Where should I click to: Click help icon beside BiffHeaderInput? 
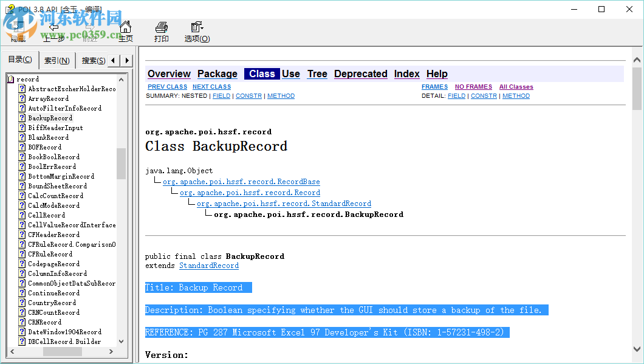(x=22, y=128)
